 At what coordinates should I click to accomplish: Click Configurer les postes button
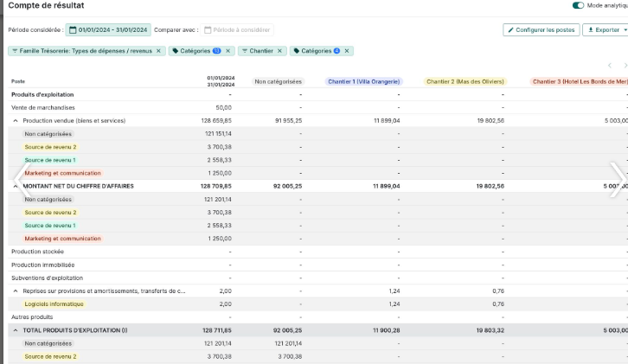pos(541,30)
